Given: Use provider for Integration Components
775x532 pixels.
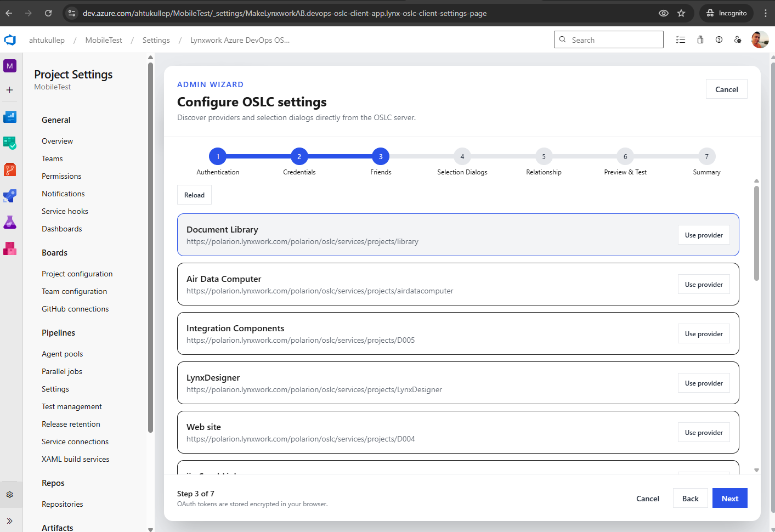Looking at the screenshot, I should pyautogui.click(x=704, y=334).
